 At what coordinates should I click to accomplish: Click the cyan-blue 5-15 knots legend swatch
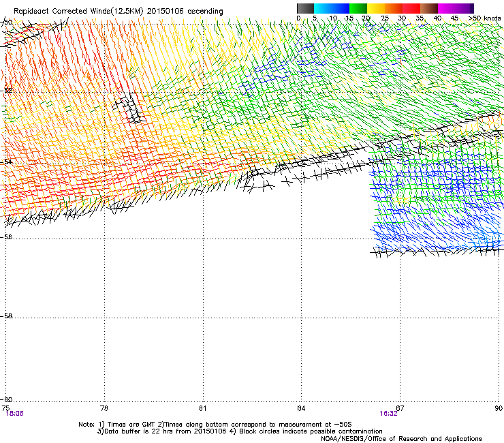tap(332, 8)
